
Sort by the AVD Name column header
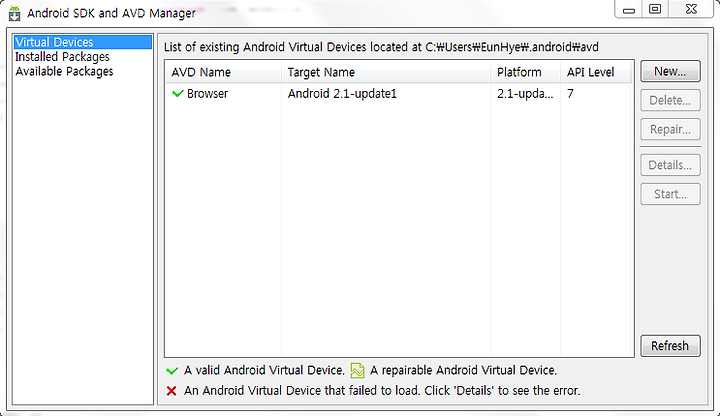pos(224,72)
